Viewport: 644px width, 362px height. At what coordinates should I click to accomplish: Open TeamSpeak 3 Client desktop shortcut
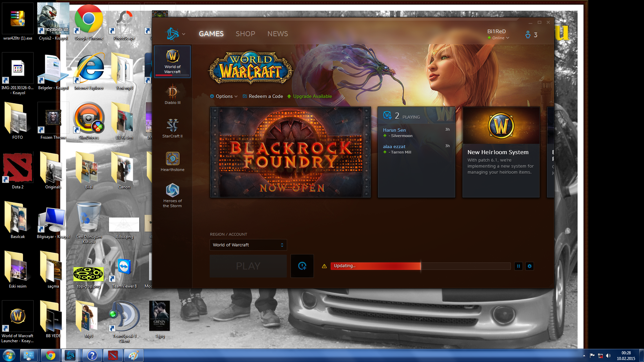pos(124,322)
